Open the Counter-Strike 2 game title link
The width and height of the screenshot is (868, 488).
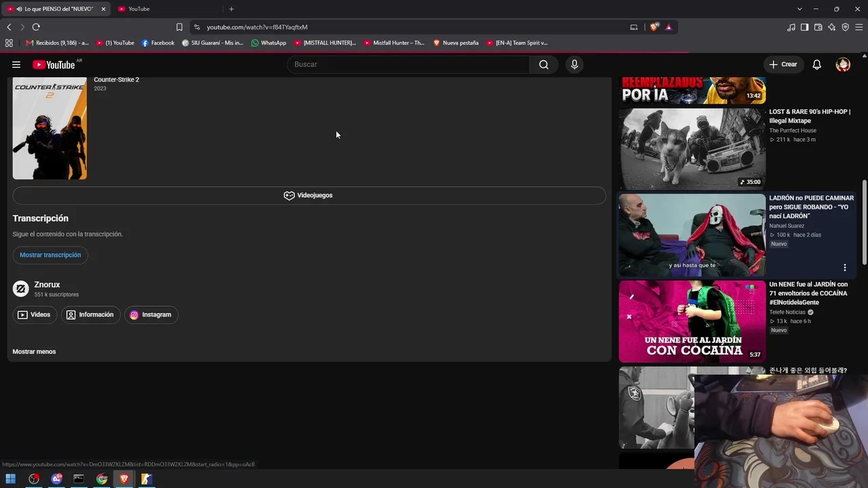(x=117, y=80)
